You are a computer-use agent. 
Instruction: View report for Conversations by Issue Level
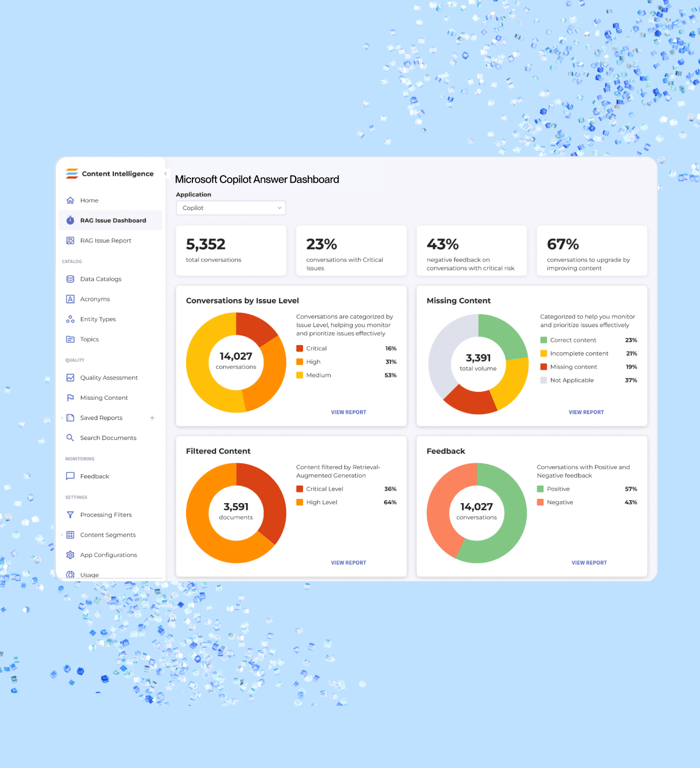pyautogui.click(x=348, y=412)
